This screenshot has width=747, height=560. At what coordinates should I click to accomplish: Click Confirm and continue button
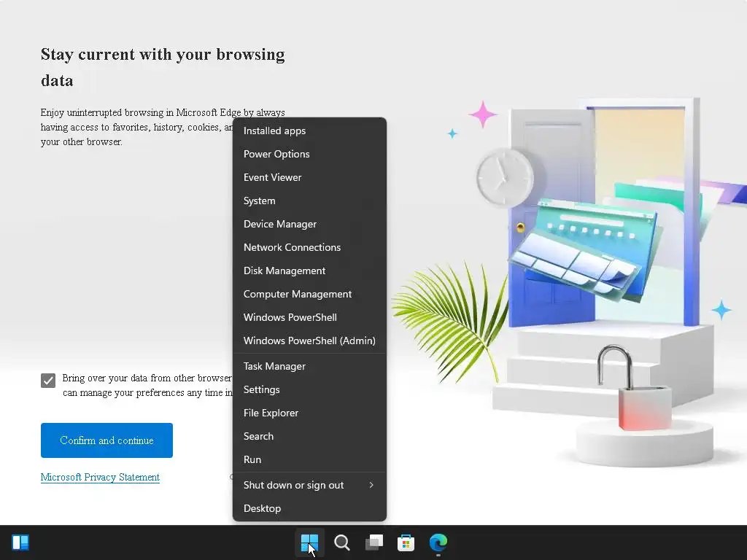pyautogui.click(x=107, y=440)
